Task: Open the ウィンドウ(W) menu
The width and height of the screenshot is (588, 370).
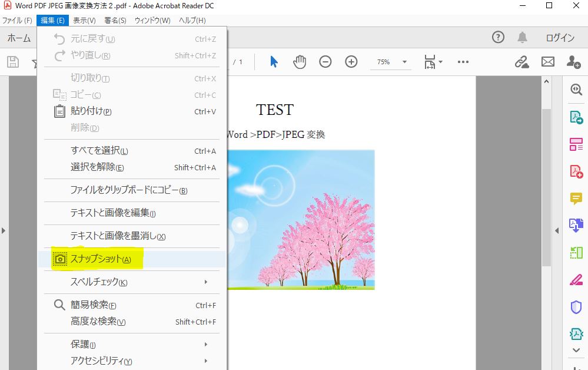Action: point(152,20)
